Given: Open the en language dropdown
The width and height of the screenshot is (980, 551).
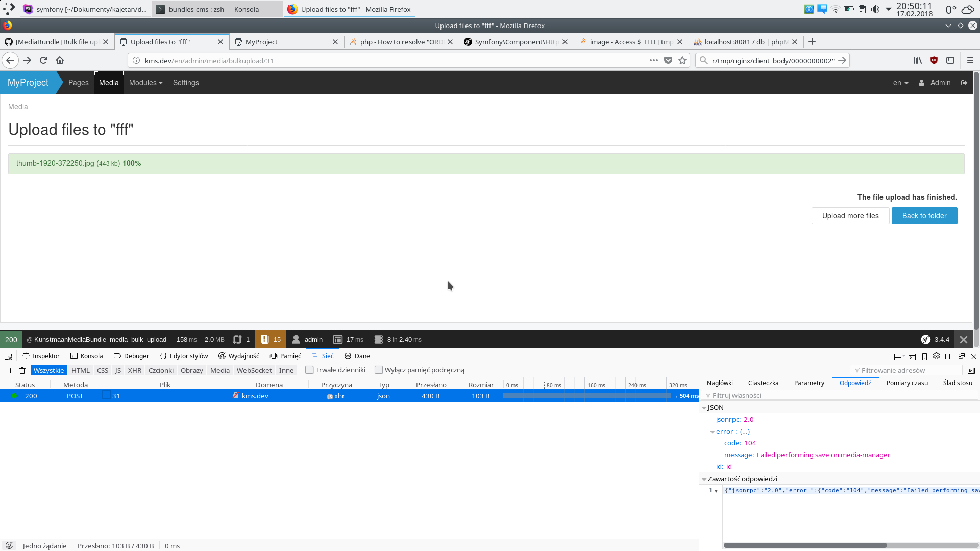Looking at the screenshot, I should (x=900, y=83).
